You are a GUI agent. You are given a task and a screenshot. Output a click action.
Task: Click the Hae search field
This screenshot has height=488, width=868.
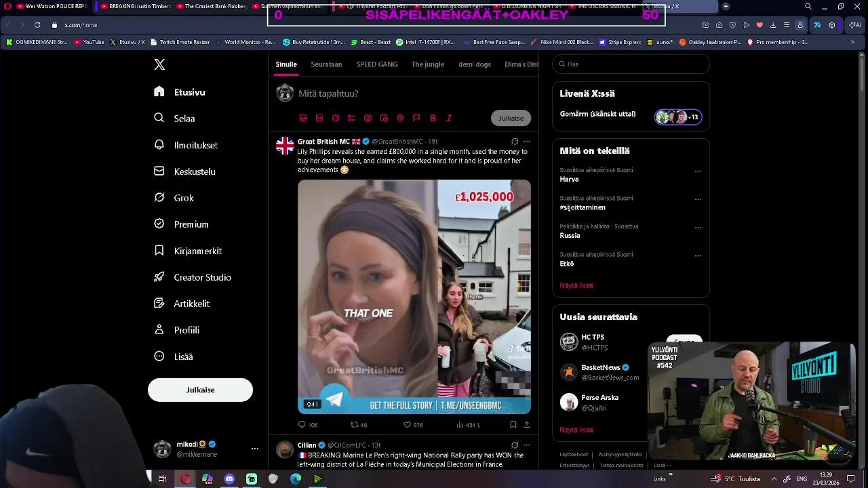pyautogui.click(x=631, y=64)
